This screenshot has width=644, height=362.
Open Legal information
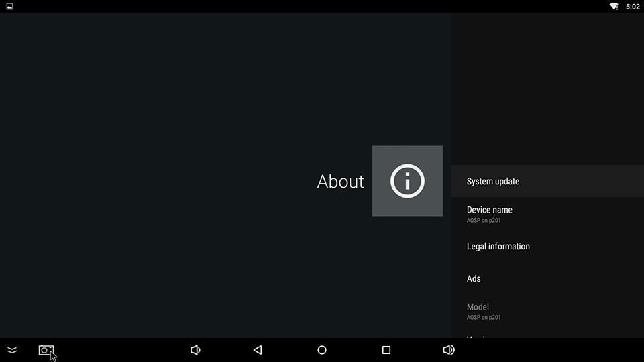point(498,246)
